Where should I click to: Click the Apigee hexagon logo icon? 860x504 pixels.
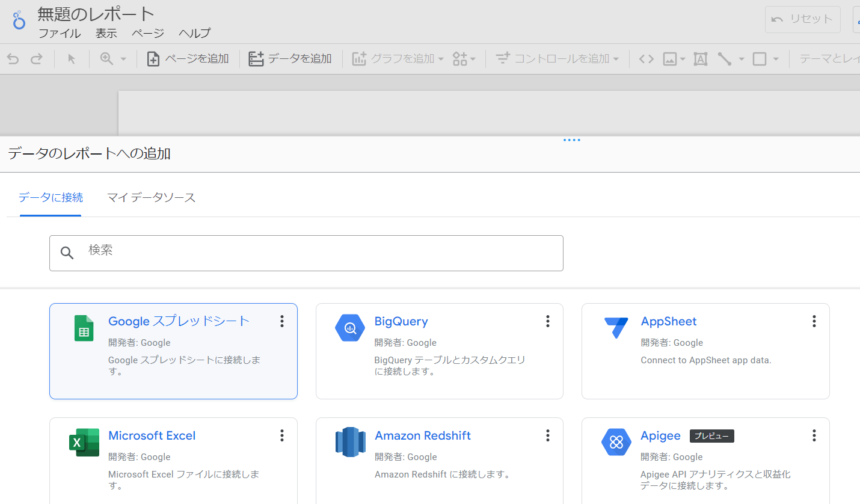pos(616,443)
